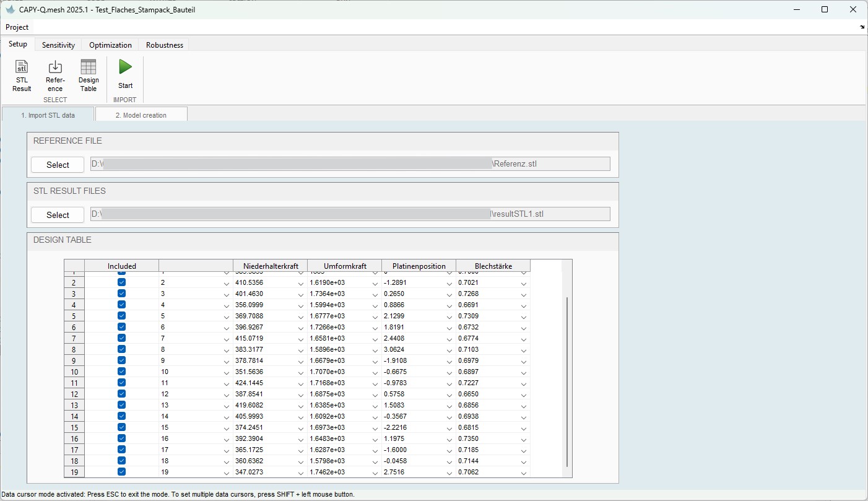Viewport: 868px width, 501px height.
Task: Toggle the Included checkbox in row 7
Action: click(121, 338)
